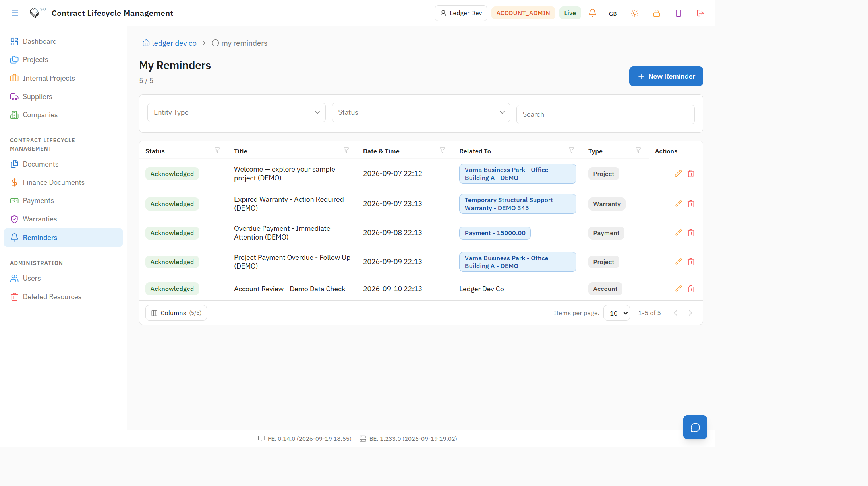Filter the Status column
The image size is (868, 486).
[217, 150]
